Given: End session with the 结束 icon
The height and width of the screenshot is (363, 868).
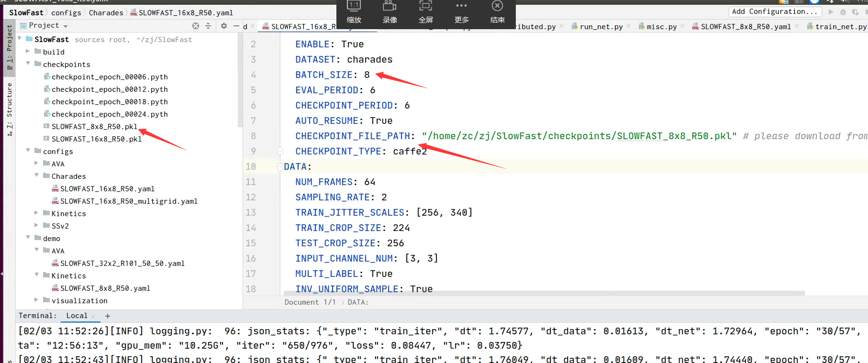Looking at the screenshot, I should click(497, 6).
